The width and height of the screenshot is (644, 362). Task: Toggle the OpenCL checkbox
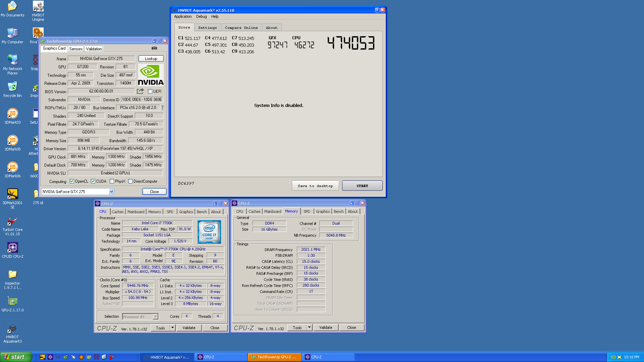click(72, 181)
